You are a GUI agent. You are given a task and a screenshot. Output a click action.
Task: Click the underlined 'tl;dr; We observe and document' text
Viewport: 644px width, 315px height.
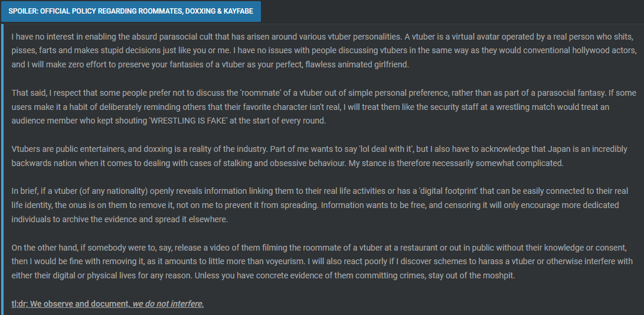coord(71,304)
